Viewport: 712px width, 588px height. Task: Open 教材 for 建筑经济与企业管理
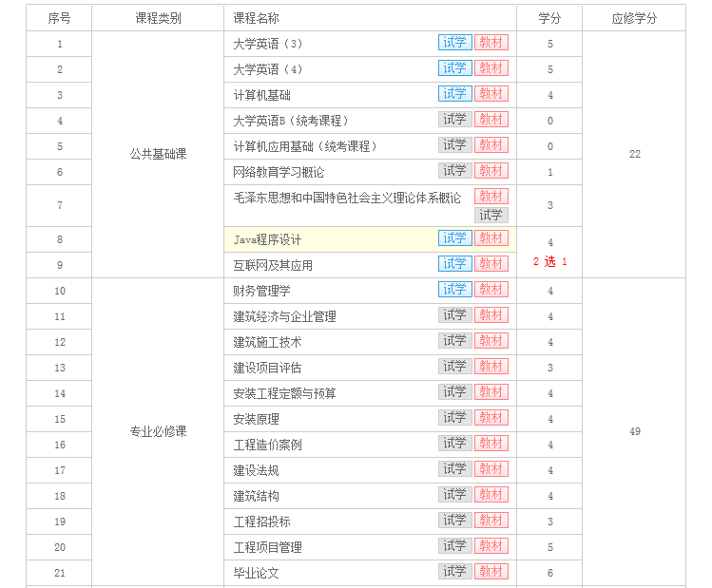491,315
